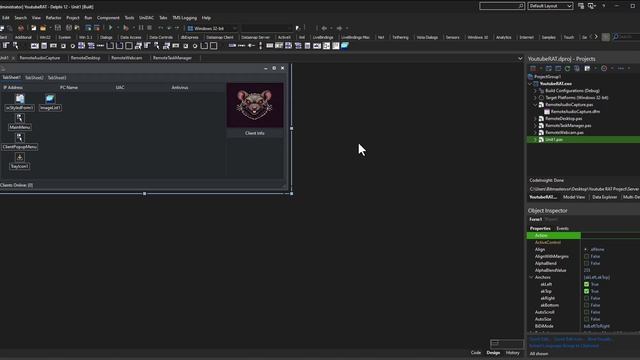Enable the akBottom anchor checkbox
The width and height of the screenshot is (640, 360).
(x=587, y=305)
